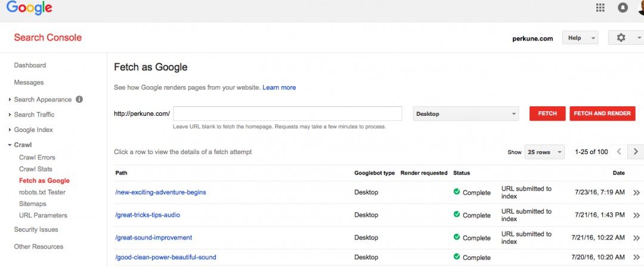Viewport: 644px width, 267px height.
Task: Open the Google apps grid icon
Action: (x=600, y=7)
